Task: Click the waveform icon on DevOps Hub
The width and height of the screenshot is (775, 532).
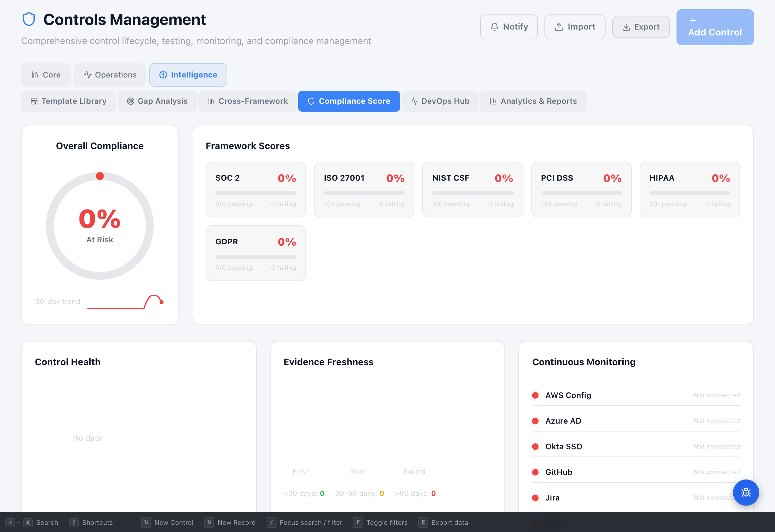Action: [414, 101]
